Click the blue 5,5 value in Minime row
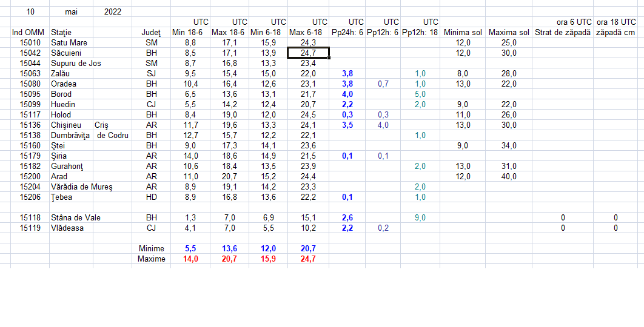644x327 pixels. (190, 249)
